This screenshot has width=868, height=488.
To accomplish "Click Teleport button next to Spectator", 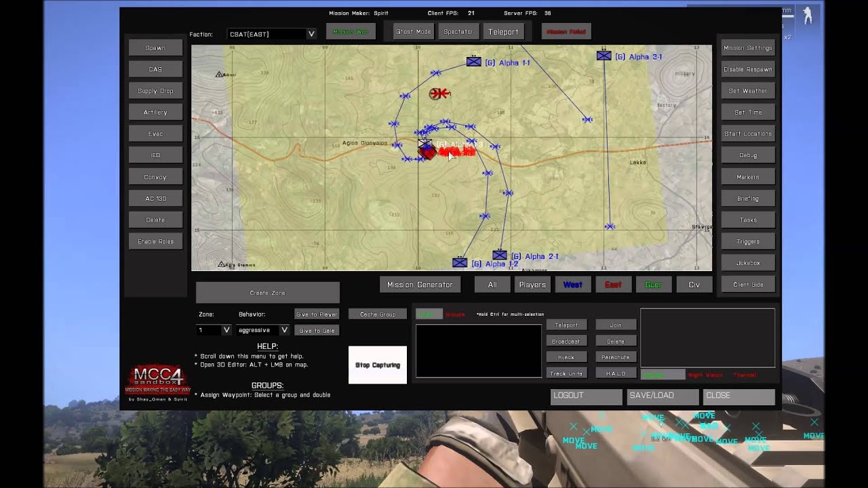I will click(x=503, y=32).
